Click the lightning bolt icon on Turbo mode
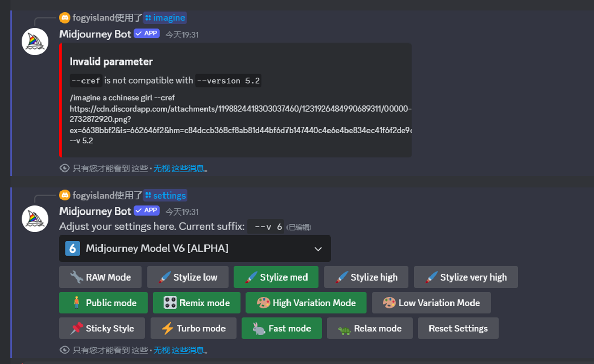Viewport: 594px width, 364px height. point(168,328)
